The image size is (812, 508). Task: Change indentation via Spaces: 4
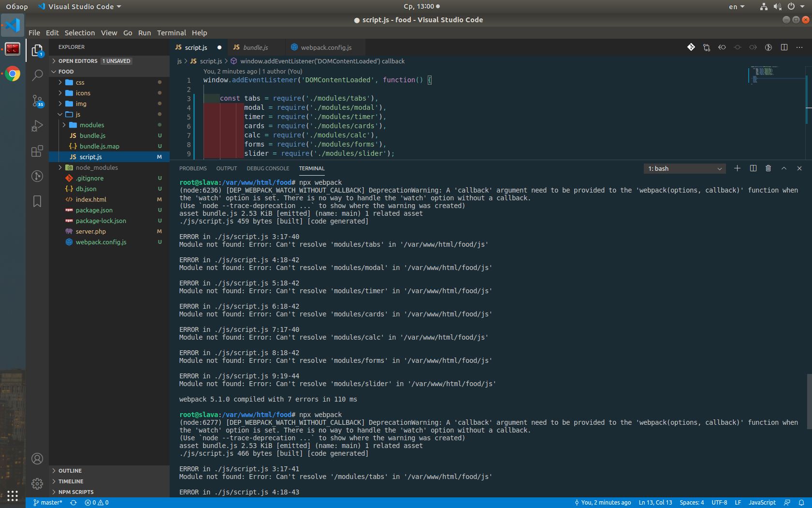[692, 503]
